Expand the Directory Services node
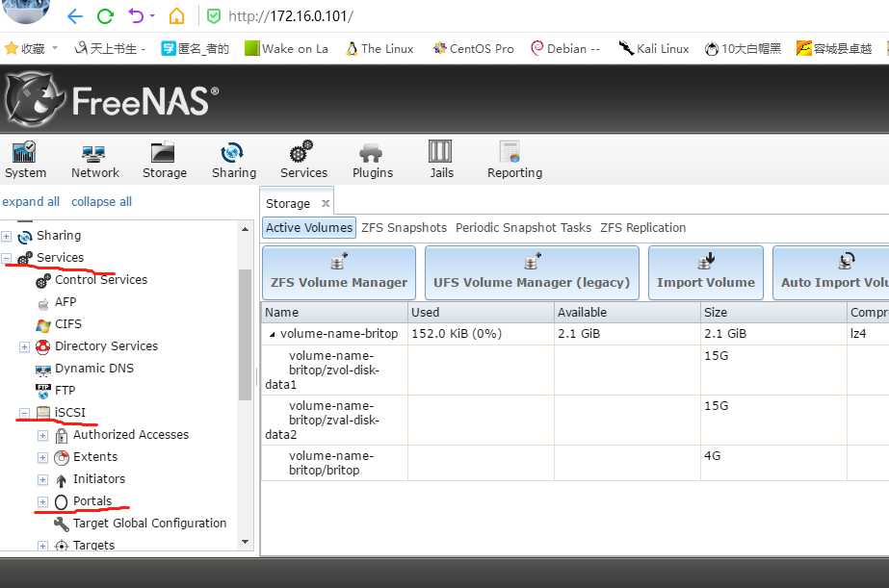889x588 pixels. 24,346
